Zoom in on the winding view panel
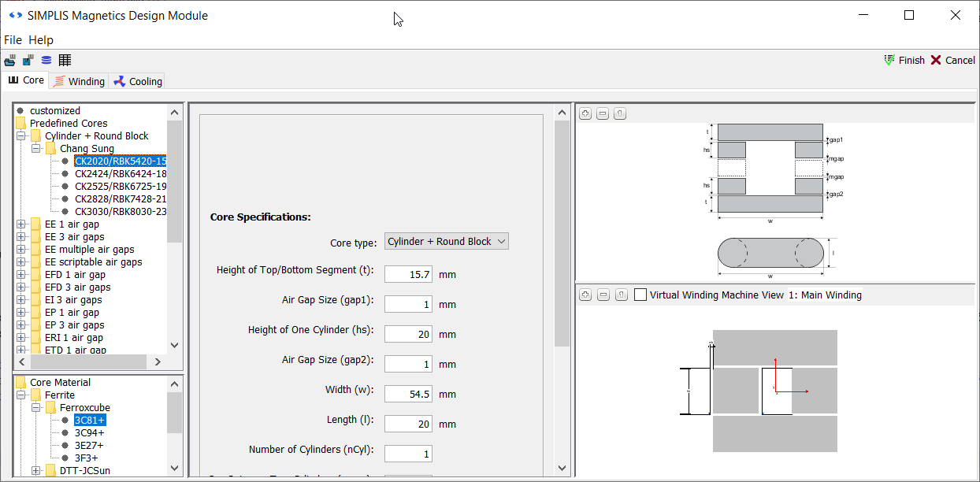 pyautogui.click(x=585, y=295)
